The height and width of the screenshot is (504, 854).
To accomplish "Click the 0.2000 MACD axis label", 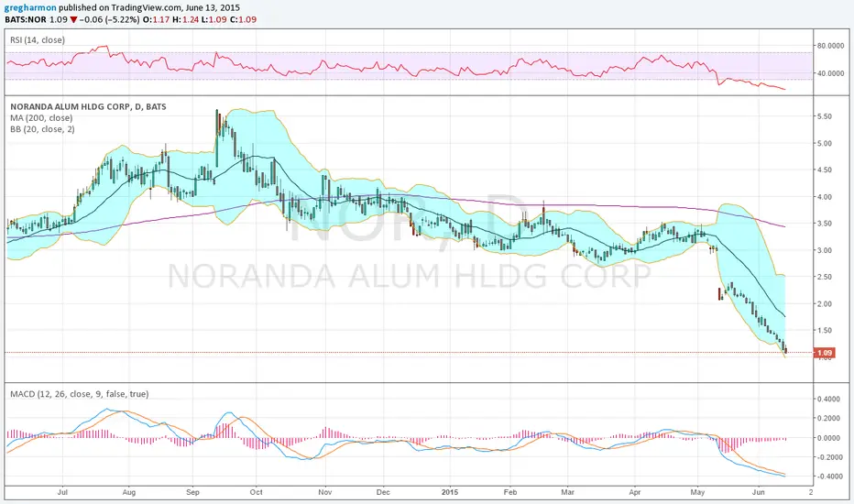I will coord(829,419).
